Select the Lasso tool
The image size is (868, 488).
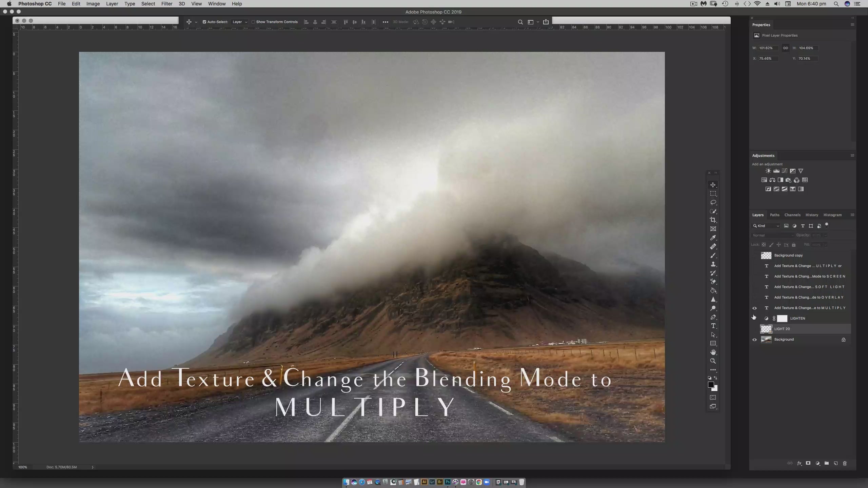coord(713,202)
